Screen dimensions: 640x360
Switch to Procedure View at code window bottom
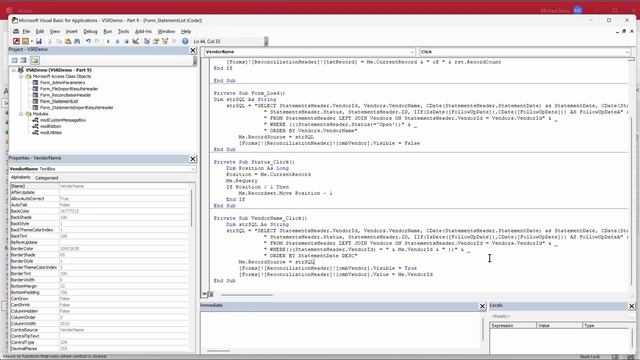[204, 294]
